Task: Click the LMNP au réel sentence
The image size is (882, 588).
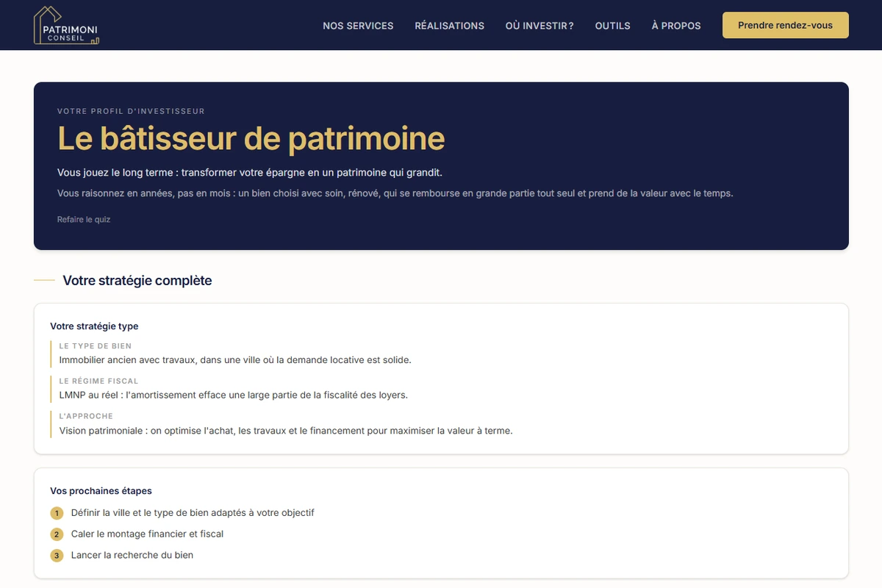Action: pos(233,395)
